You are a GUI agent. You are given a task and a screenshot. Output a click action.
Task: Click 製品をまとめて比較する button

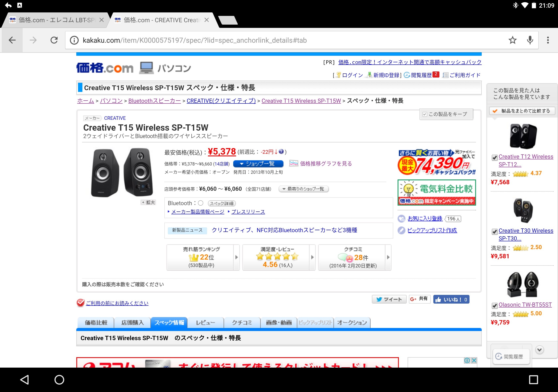(522, 111)
